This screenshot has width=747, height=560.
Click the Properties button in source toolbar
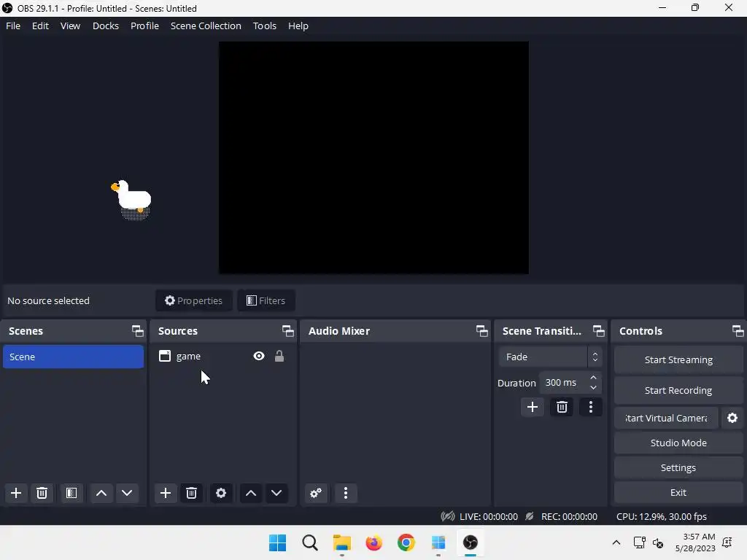(194, 300)
